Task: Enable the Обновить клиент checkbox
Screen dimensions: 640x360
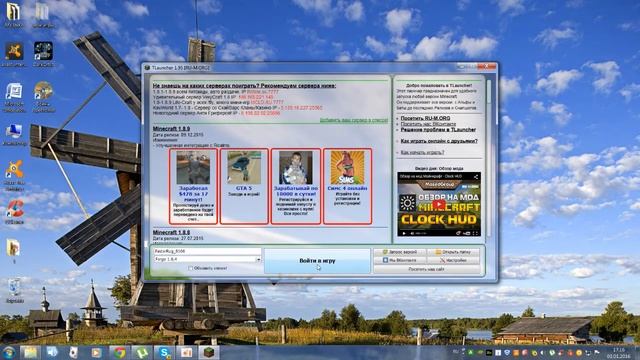Action: pos(190,268)
